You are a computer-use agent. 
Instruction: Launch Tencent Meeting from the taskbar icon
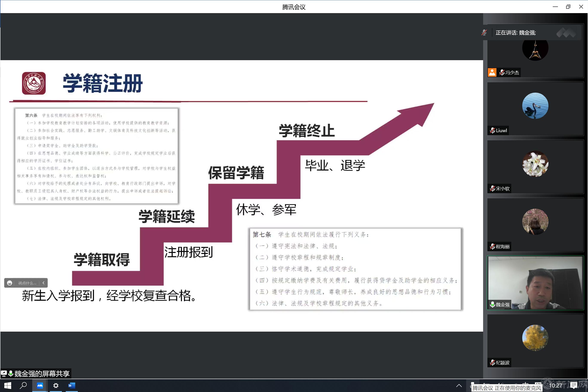point(40,386)
